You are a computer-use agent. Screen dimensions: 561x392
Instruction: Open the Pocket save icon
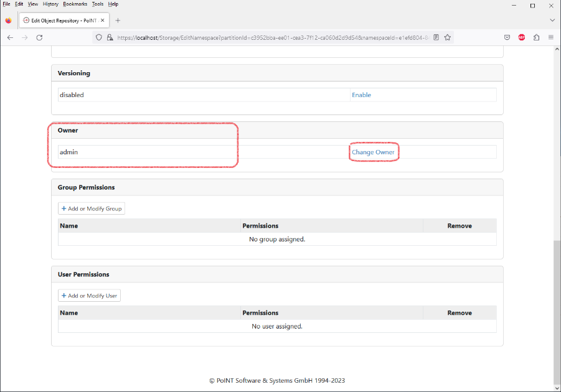(x=507, y=37)
